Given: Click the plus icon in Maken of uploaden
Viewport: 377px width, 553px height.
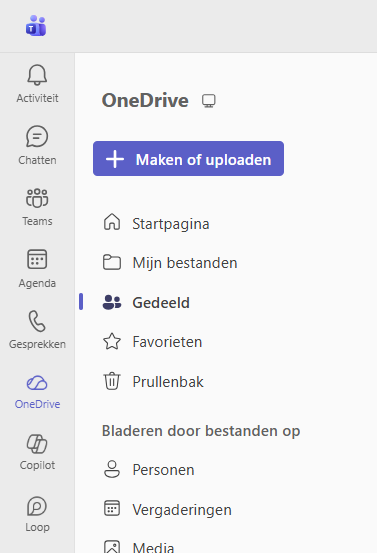Looking at the screenshot, I should click(x=115, y=159).
